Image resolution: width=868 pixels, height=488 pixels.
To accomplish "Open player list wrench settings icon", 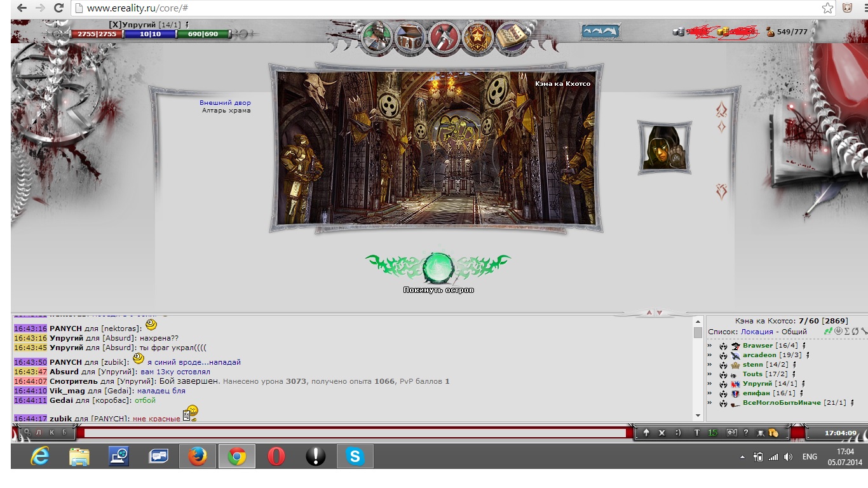I will click(864, 331).
